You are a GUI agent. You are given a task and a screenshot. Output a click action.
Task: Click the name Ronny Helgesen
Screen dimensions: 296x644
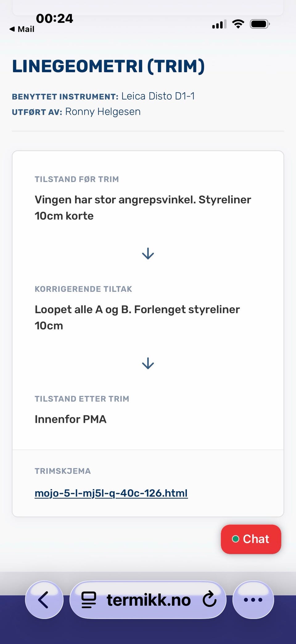[x=103, y=112]
